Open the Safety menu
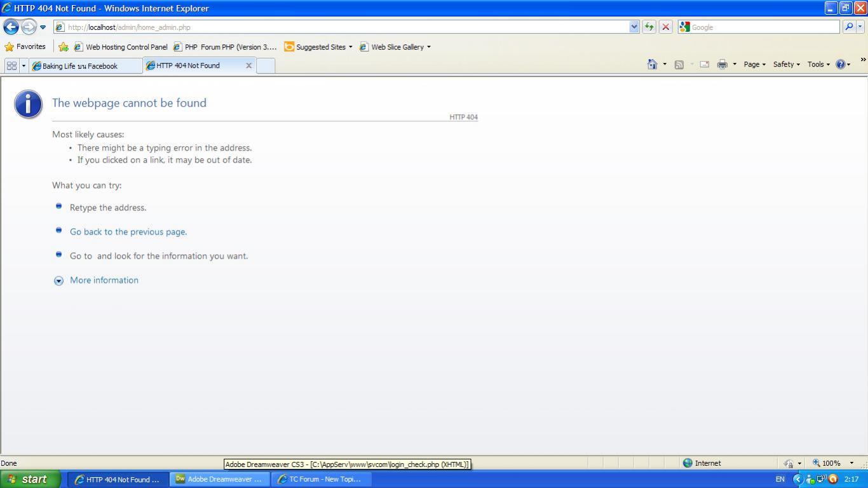This screenshot has height=488, width=868. click(786, 64)
